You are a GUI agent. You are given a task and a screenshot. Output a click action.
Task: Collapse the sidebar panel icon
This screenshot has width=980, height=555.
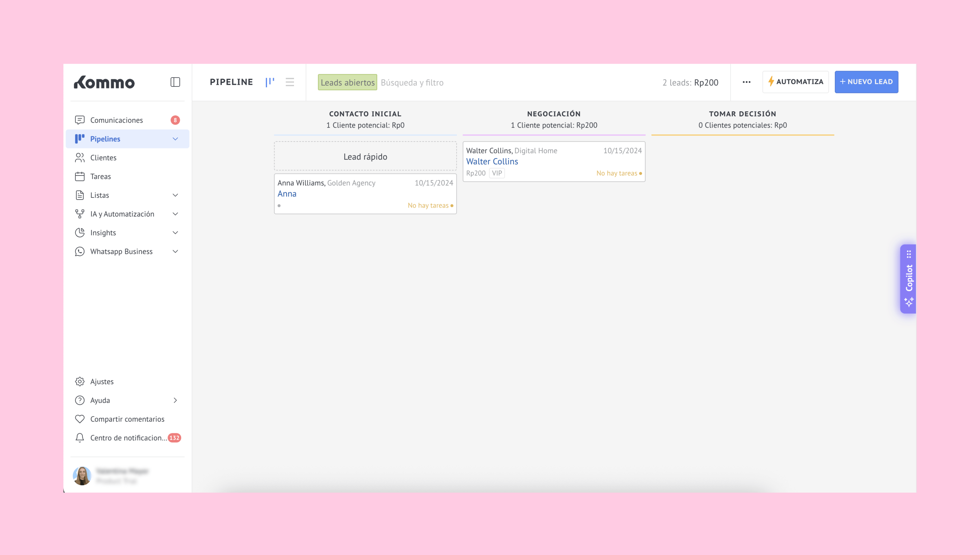click(175, 82)
